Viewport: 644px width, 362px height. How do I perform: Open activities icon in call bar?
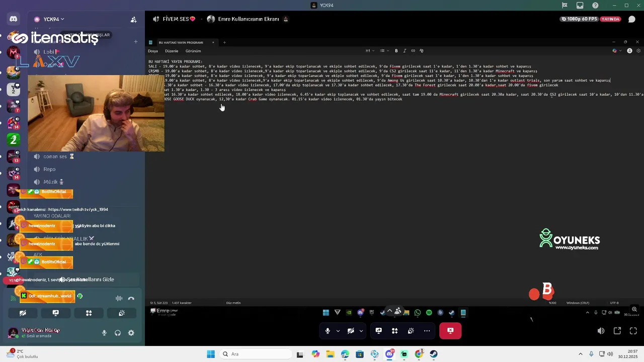pos(394,331)
